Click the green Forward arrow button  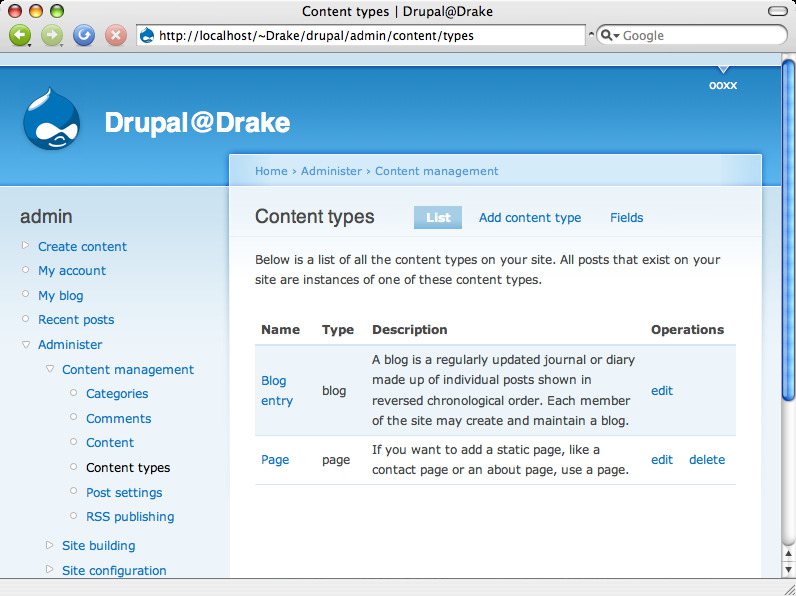coord(52,36)
